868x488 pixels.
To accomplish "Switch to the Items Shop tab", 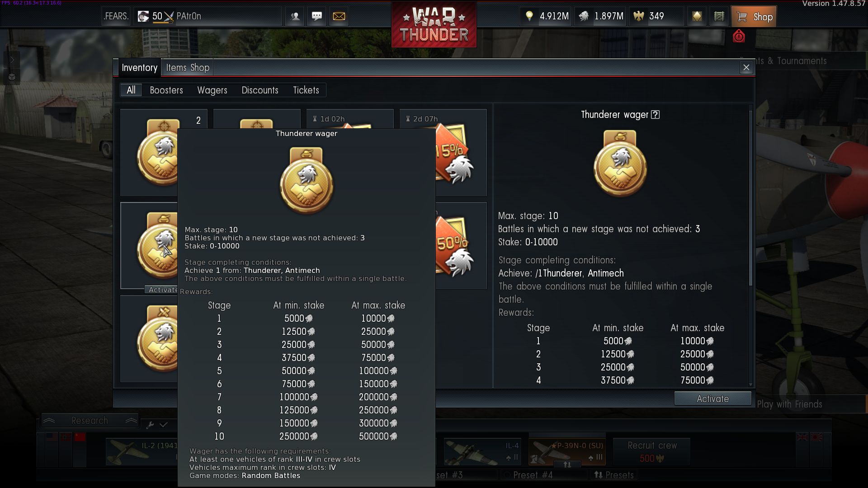I will pos(188,68).
